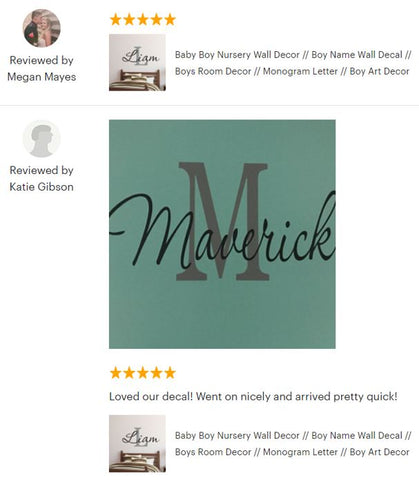419x480 pixels.
Task: Open Katie Gibson's default avatar icon
Action: (x=42, y=139)
